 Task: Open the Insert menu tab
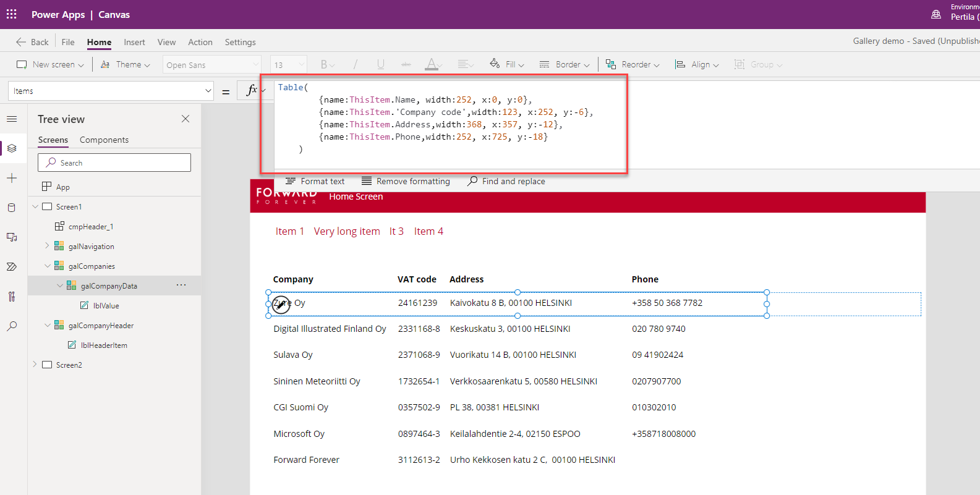point(134,42)
